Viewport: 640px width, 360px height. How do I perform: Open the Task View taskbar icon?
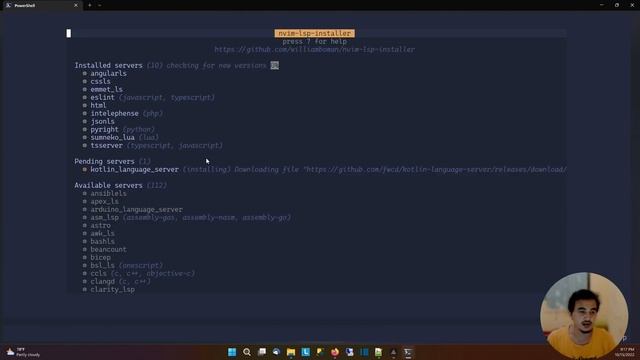point(262,352)
